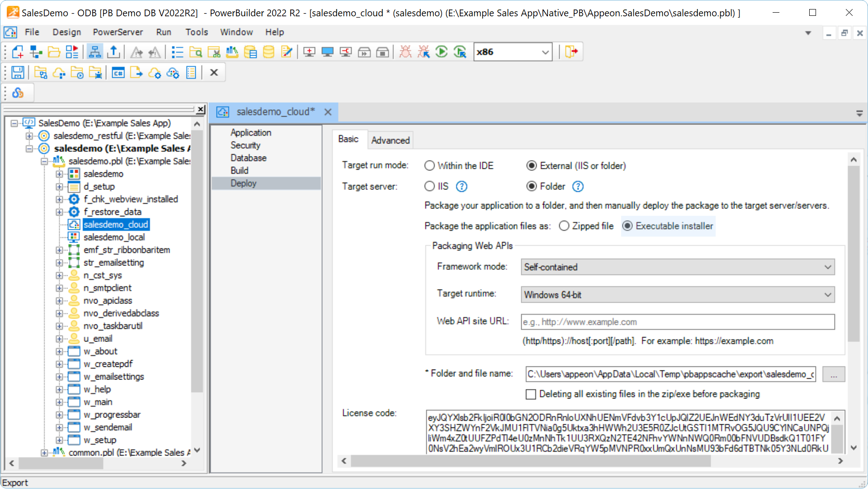Viewport: 868px width, 489px height.
Task: Click the Full Build blue monitor icon
Action: point(327,52)
